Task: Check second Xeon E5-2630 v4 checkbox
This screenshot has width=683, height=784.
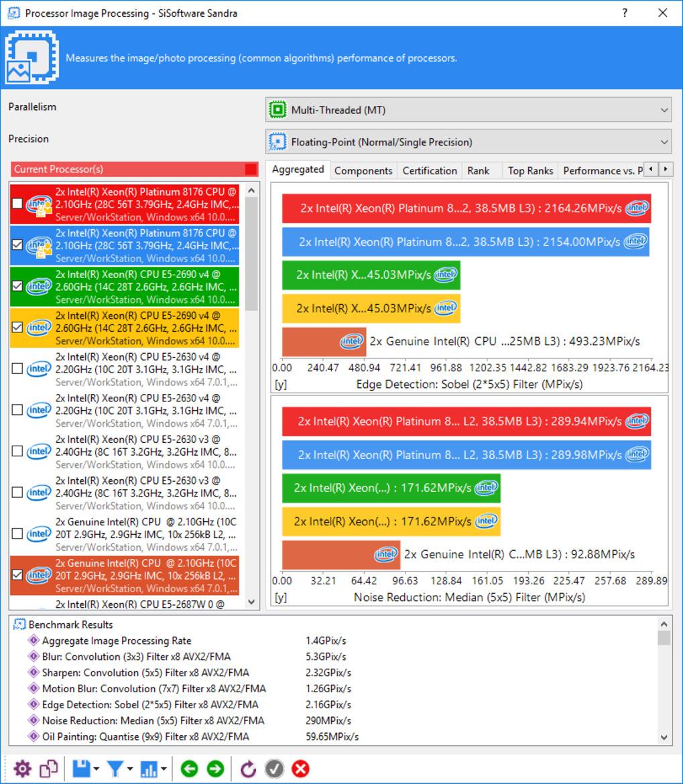Action: [x=17, y=410]
